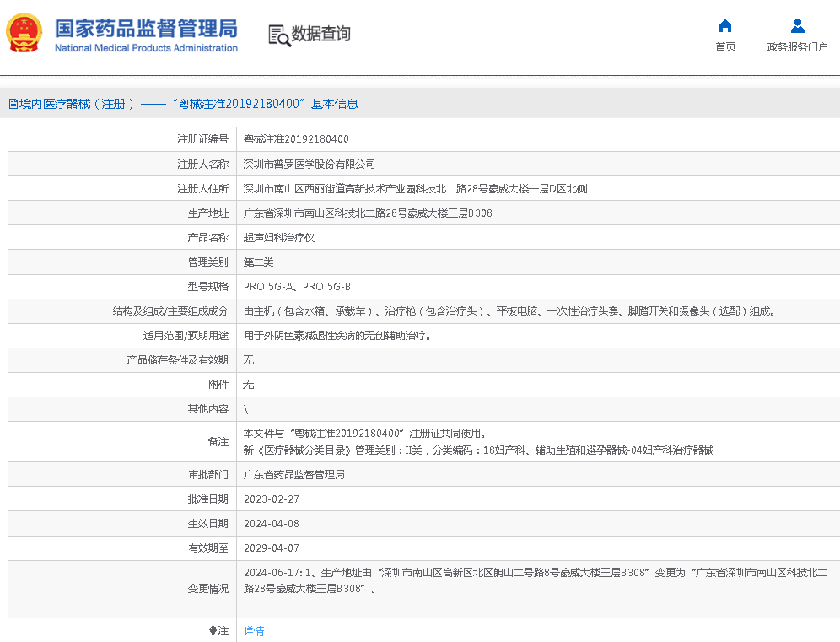Go to 首页 via house icon
The height and width of the screenshot is (642, 840).
724,25
